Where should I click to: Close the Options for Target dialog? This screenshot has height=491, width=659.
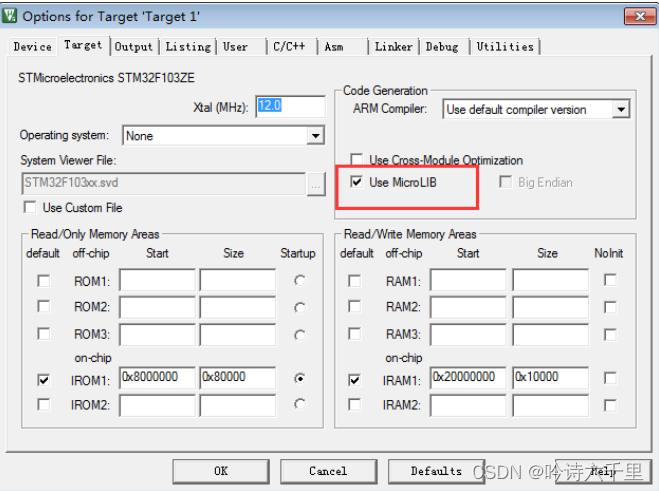640,16
